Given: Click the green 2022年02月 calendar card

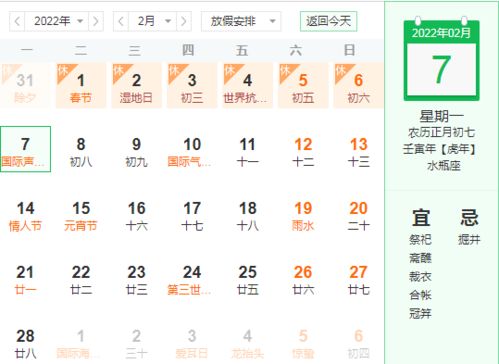Looking at the screenshot, I should tap(441, 60).
